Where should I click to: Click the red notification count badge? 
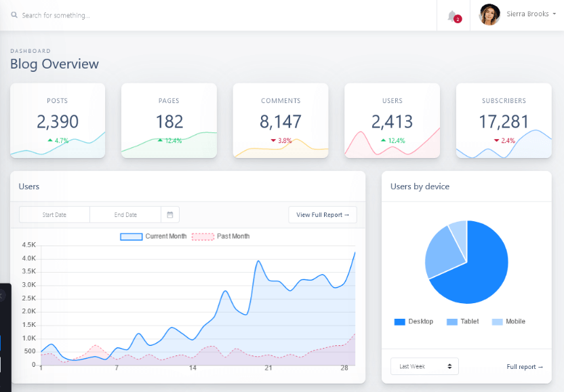(458, 19)
